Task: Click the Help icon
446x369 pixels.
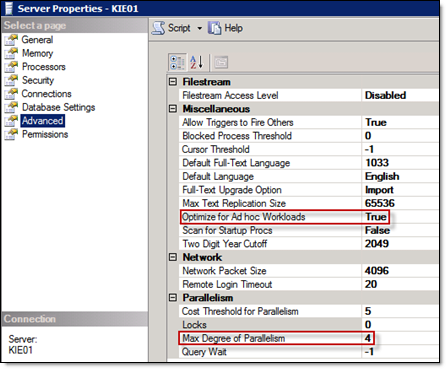Action: pos(214,28)
